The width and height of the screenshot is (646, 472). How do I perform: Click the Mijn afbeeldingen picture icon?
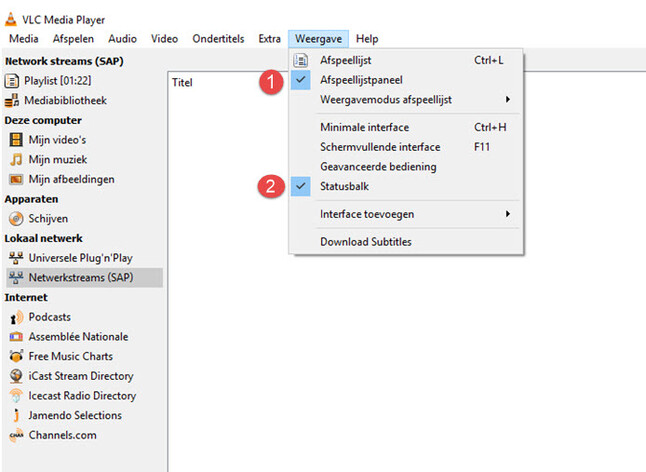(16, 179)
